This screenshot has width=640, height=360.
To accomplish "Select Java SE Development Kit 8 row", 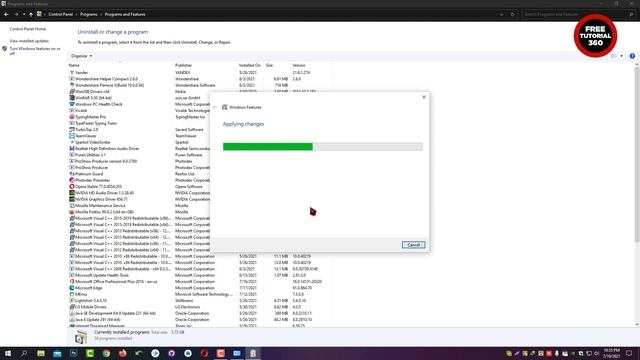I will pos(200,313).
